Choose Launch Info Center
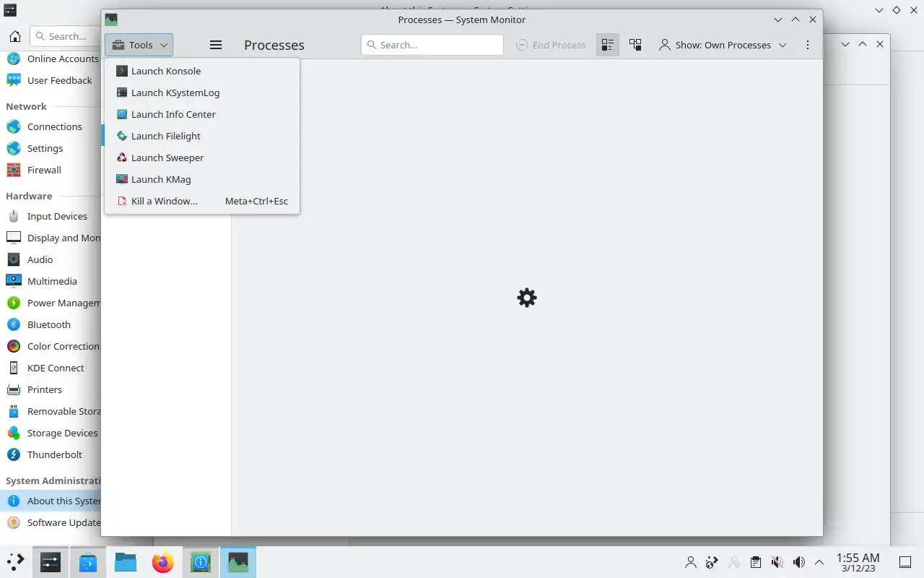Viewport: 924px width, 578px height. [202, 114]
